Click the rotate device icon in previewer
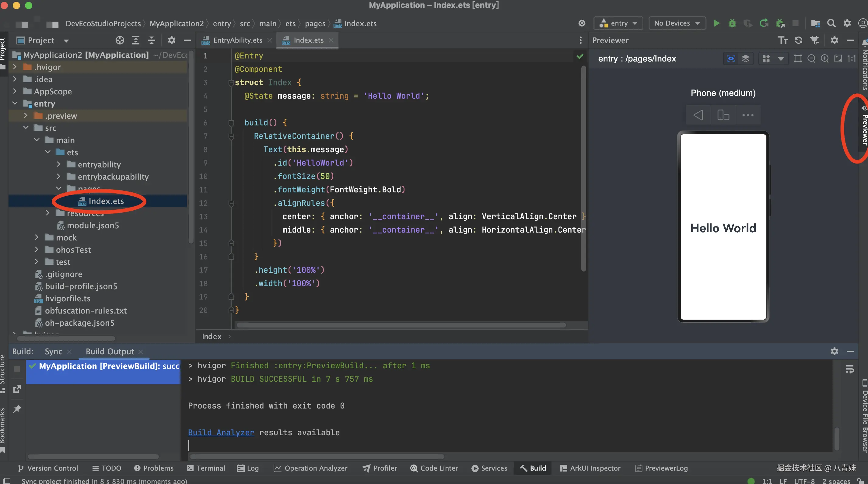This screenshot has width=868, height=484. (x=723, y=115)
